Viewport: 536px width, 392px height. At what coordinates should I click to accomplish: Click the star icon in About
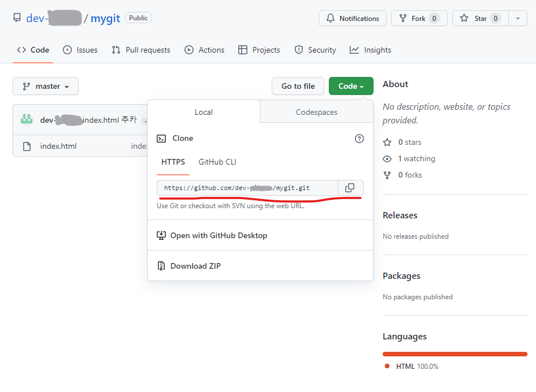[387, 142]
